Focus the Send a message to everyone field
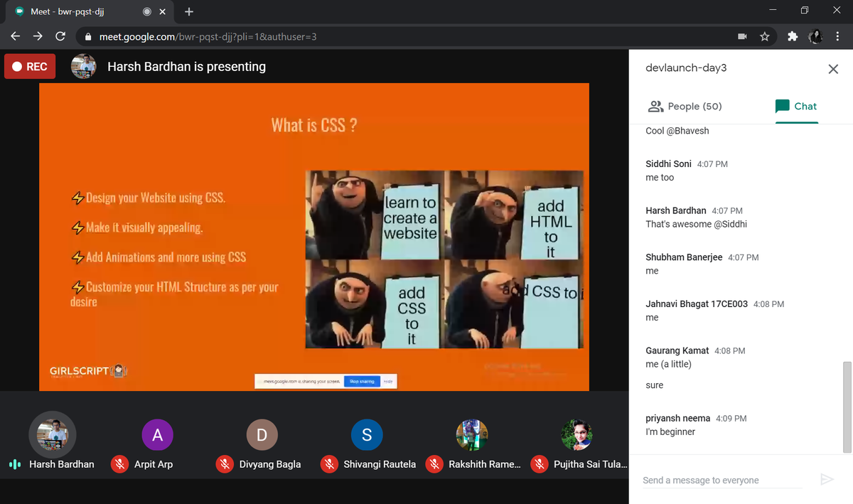 coord(721,481)
